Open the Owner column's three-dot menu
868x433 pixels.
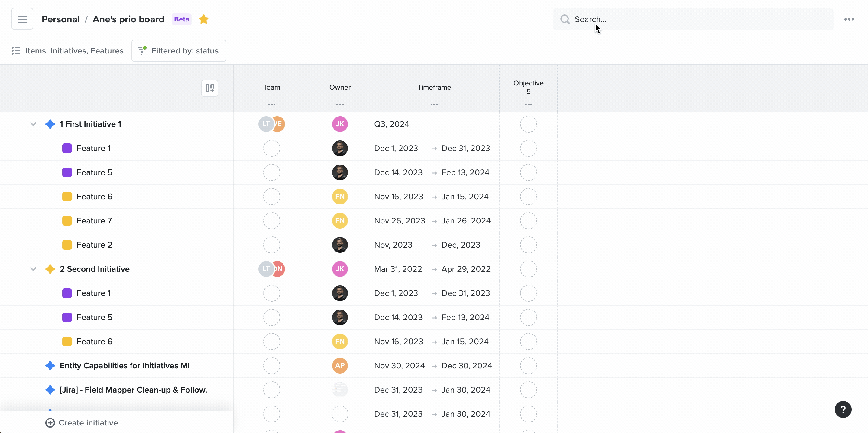coord(340,104)
